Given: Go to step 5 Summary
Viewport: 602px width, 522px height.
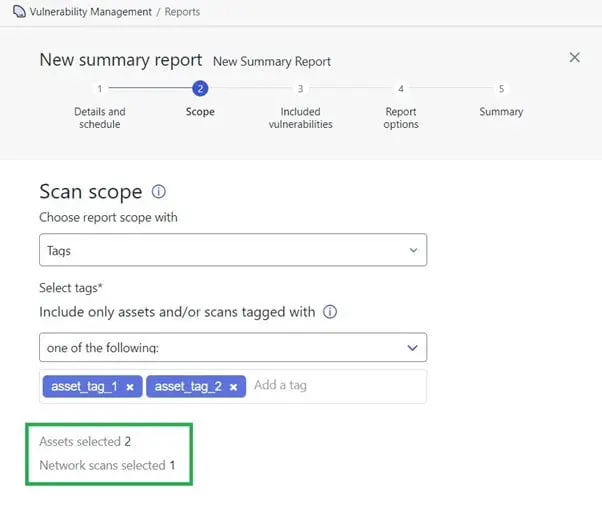Looking at the screenshot, I should point(501,100).
